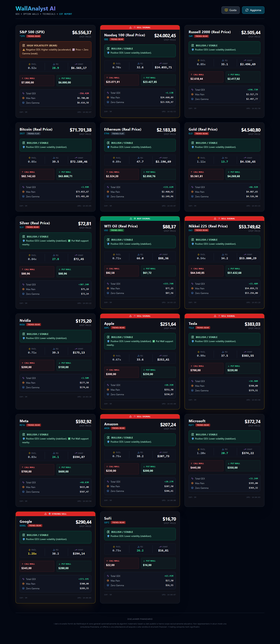Viewport: 280px width, 644px height.
Task: Click the skull icon on Google's Strong Sell banner
Action: tap(50, 514)
